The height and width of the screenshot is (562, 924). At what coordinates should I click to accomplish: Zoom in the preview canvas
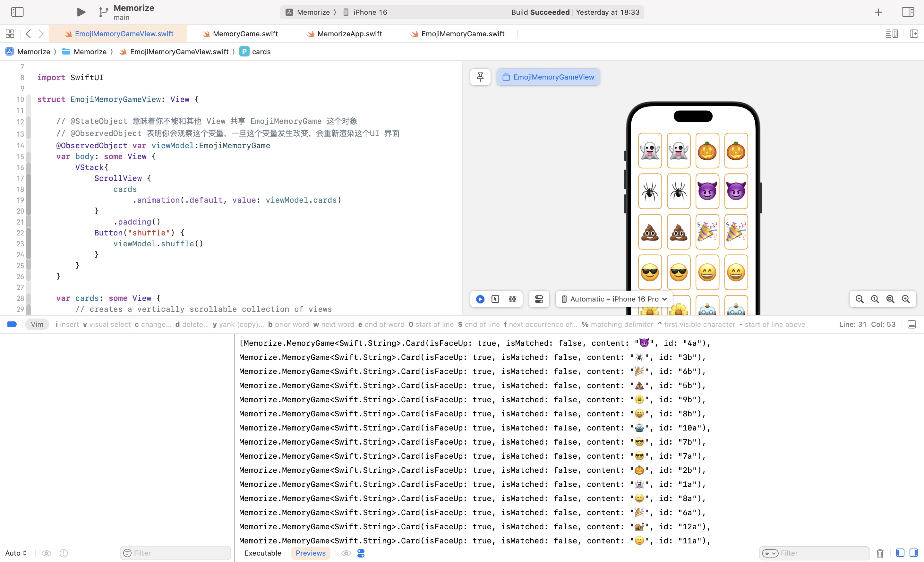[x=906, y=299]
